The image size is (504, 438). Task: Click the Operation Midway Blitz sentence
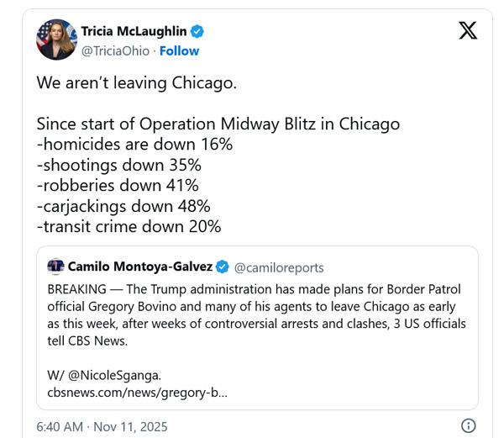(x=218, y=124)
